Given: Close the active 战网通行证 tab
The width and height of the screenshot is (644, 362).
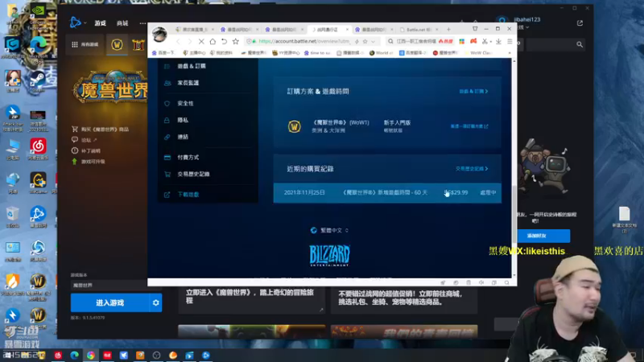Looking at the screenshot, I should 347,30.
